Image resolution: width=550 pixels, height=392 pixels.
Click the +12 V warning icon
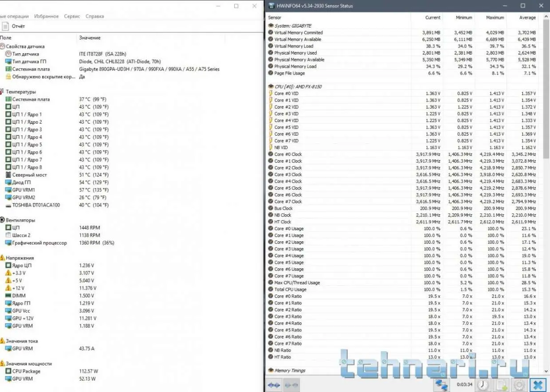(8, 288)
